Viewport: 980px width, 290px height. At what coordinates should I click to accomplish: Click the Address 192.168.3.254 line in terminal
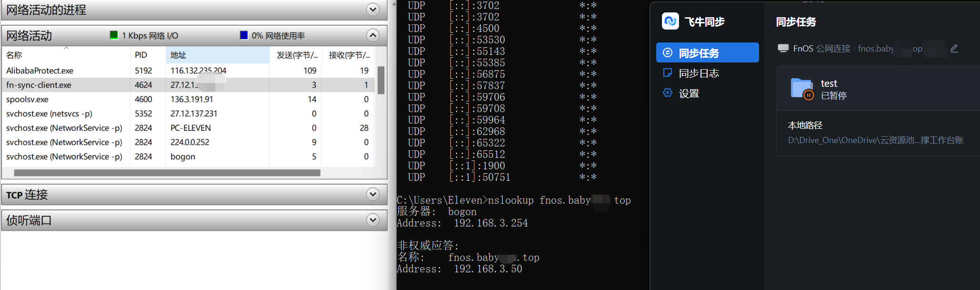tap(462, 223)
